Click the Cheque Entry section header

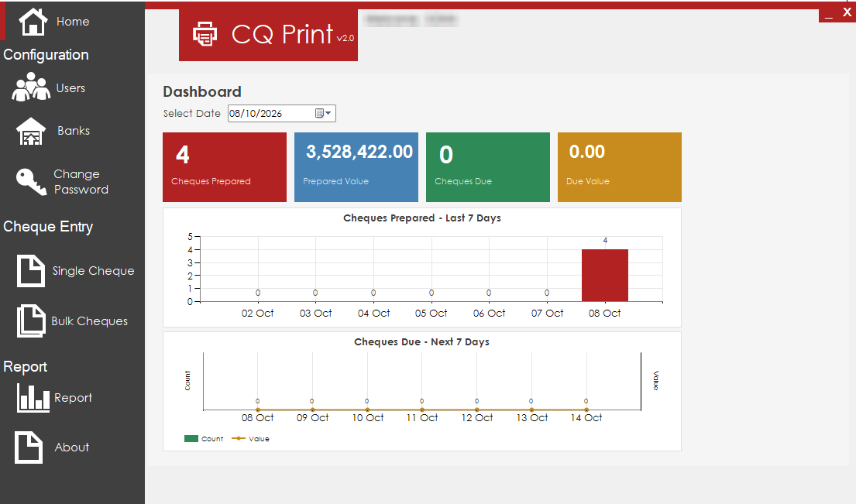point(48,226)
